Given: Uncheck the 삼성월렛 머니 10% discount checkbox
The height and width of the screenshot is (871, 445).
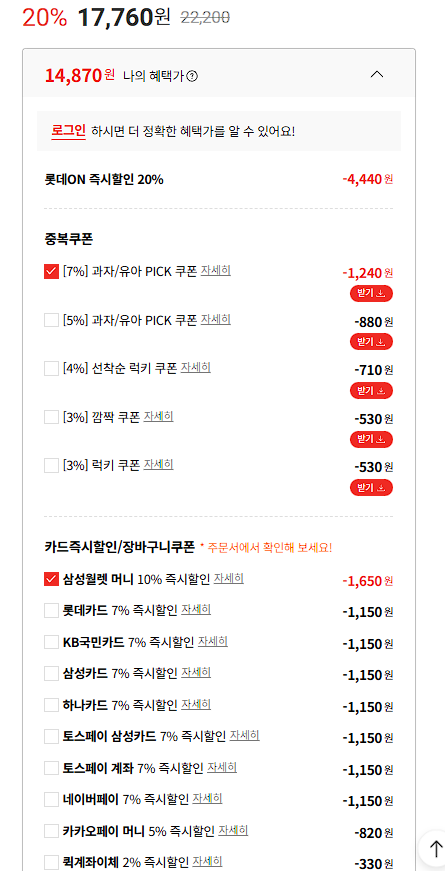Looking at the screenshot, I should coord(51,579).
